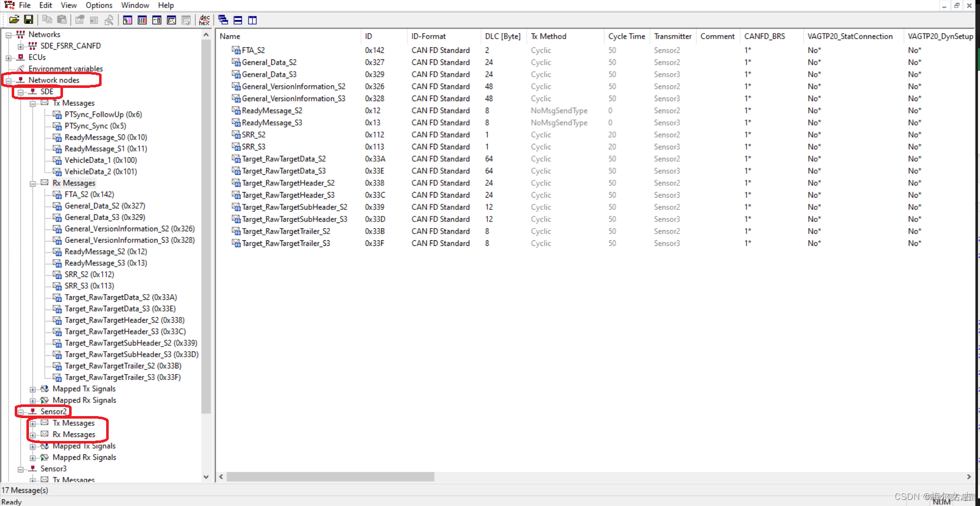Click ID 0x33A of Target_RawTargetData_S2

[375, 159]
